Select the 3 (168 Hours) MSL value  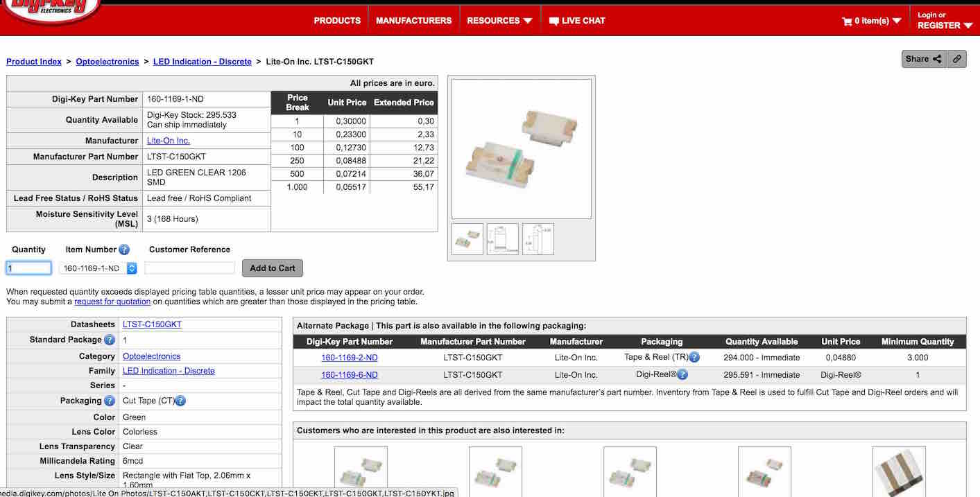click(x=173, y=219)
